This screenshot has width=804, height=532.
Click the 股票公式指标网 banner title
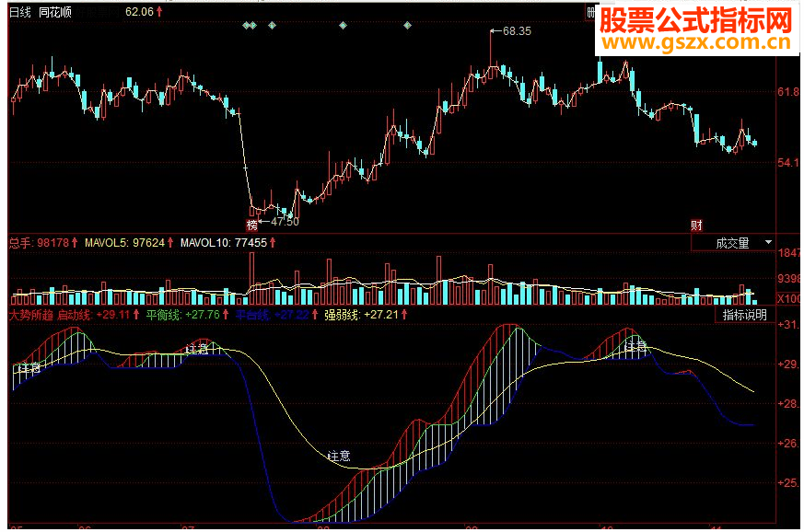696,20
